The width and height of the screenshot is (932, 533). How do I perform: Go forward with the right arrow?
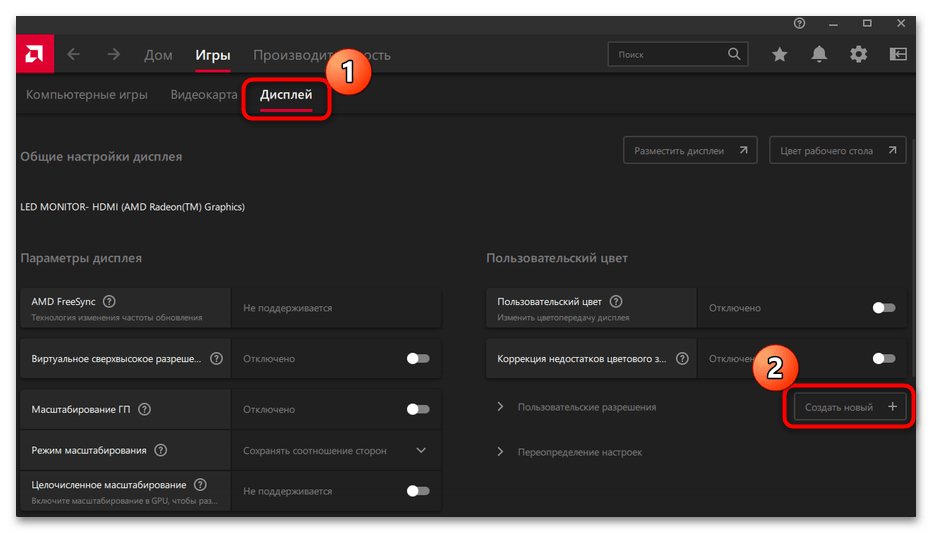114,55
